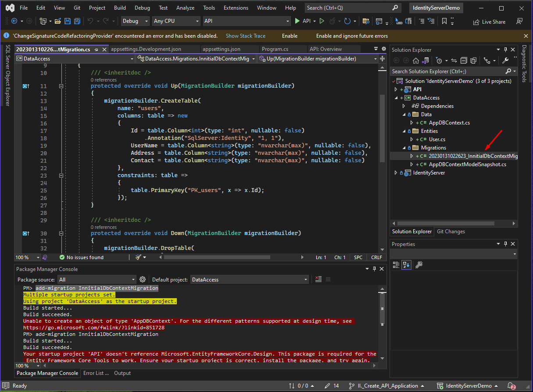533x392 pixels.
Task: Toggle pin on Package Manager Console panel
Action: (x=374, y=269)
